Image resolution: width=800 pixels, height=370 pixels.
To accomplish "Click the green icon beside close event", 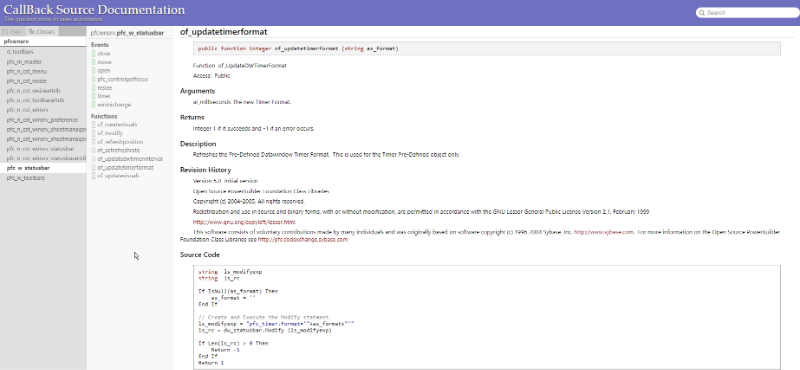I will [93, 54].
